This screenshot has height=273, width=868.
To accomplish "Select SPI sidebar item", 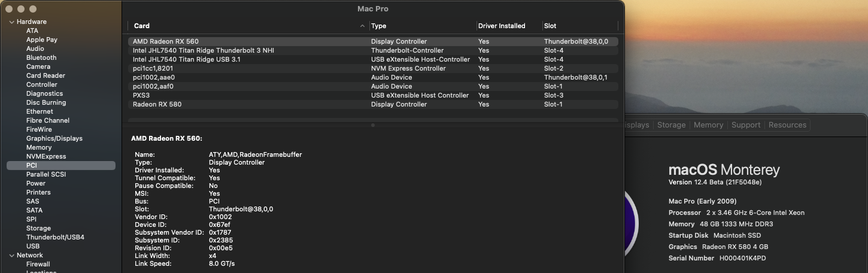I will 31,219.
